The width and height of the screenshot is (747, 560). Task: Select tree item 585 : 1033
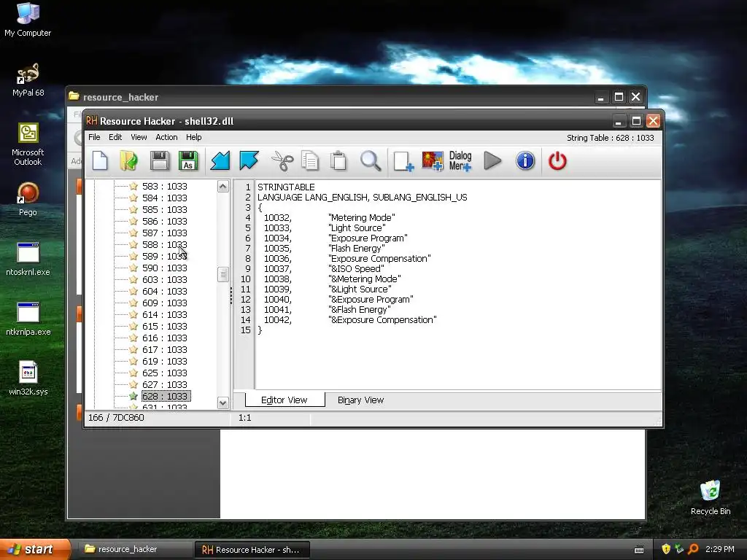tap(164, 209)
